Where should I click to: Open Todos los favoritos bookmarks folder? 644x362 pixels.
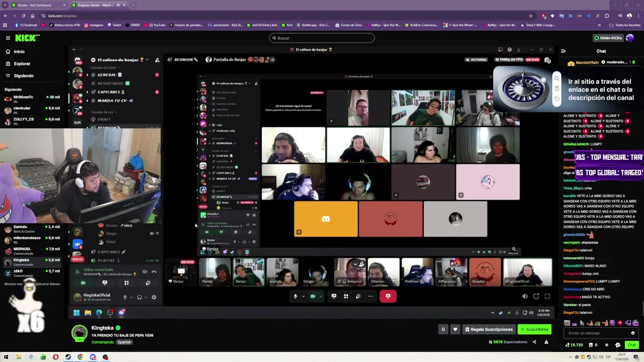coord(625,25)
